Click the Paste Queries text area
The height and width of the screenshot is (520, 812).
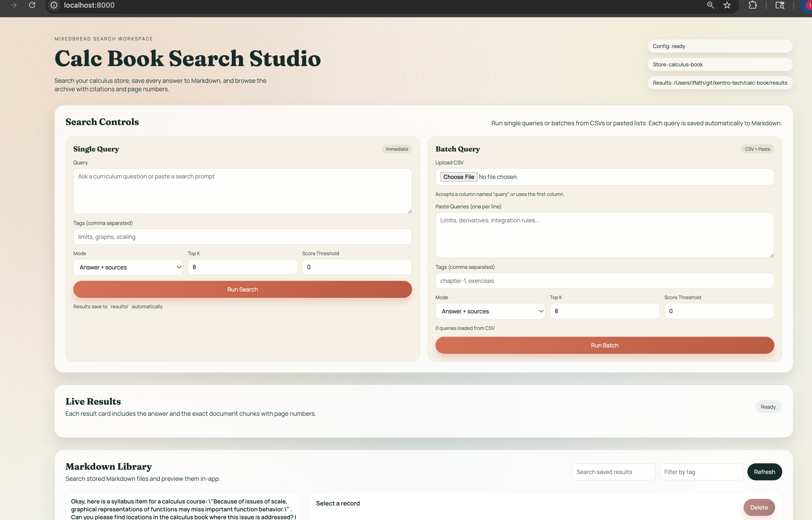pos(604,235)
